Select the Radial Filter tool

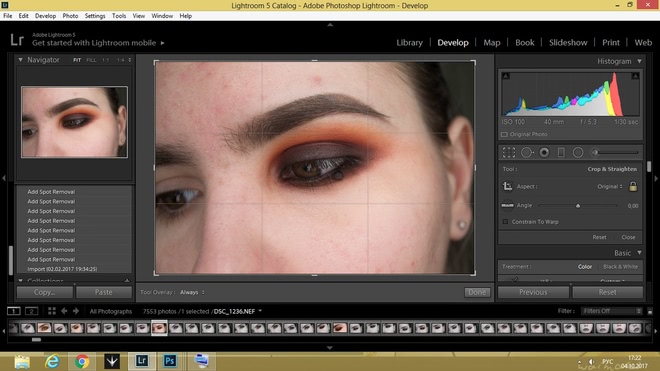coord(578,152)
